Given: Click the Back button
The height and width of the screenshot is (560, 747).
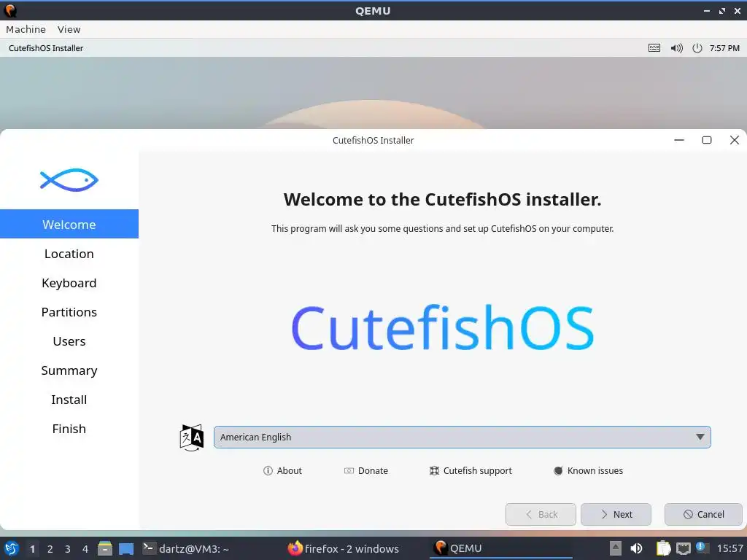Looking at the screenshot, I should [541, 514].
